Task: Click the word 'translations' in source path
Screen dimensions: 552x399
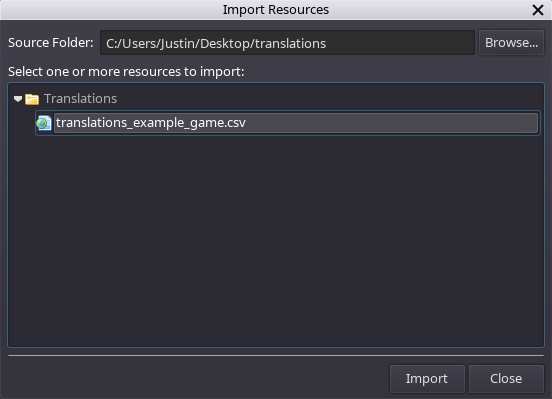Action: (290, 43)
